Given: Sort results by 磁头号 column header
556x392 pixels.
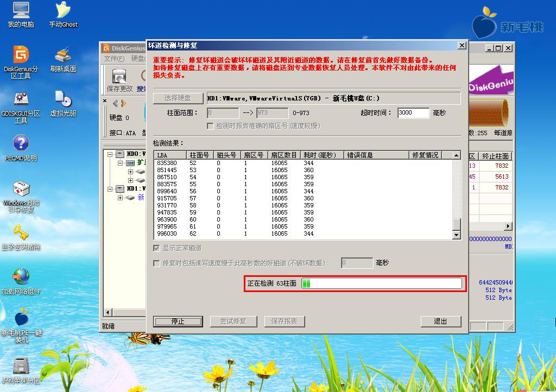Looking at the screenshot, I should point(227,155).
